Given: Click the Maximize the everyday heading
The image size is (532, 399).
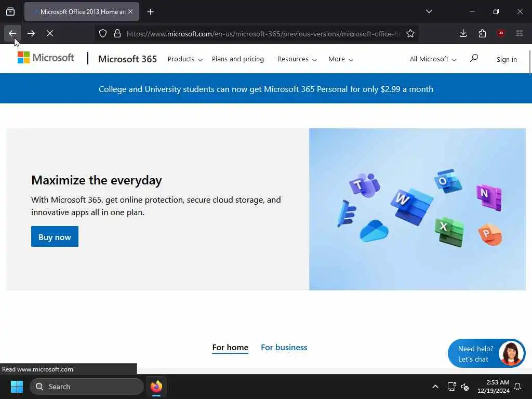Looking at the screenshot, I should click(96, 180).
